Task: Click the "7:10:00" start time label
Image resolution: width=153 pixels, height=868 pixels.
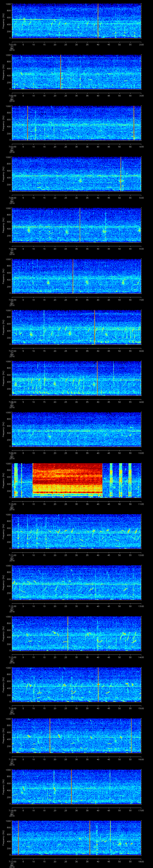Action: coord(12,504)
